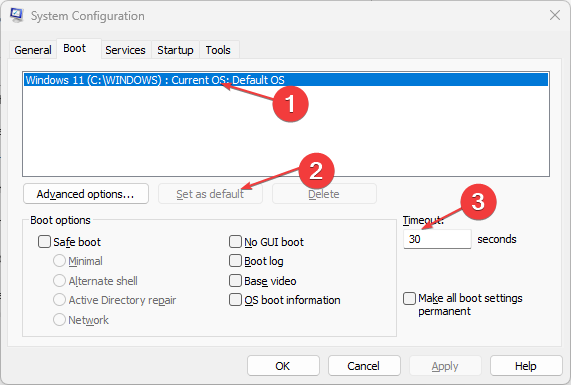Select the Startup tab
The height and width of the screenshot is (385, 571).
(175, 50)
